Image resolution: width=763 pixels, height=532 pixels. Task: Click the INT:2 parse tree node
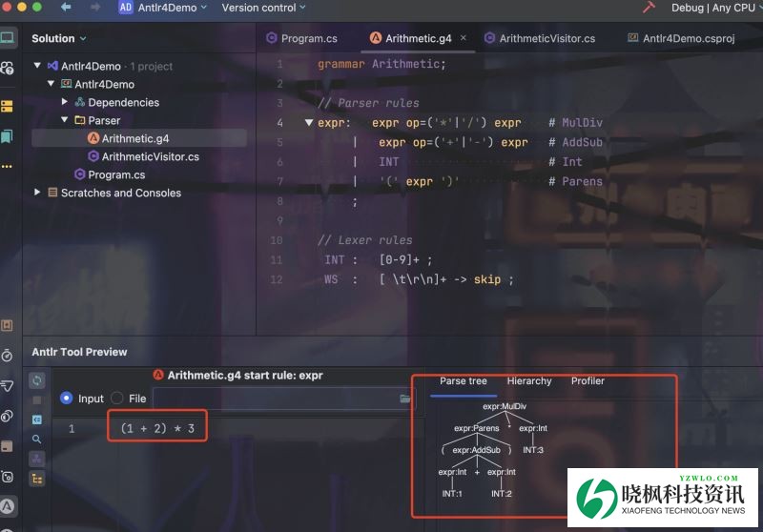(x=502, y=494)
